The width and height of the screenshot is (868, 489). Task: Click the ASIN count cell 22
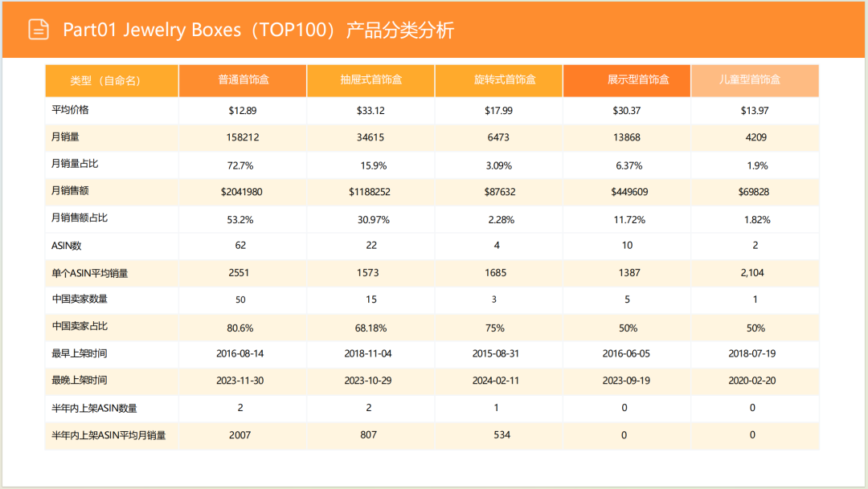[371, 245]
